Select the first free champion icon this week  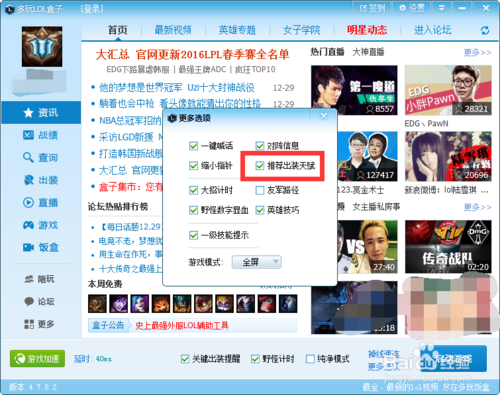tap(97, 303)
